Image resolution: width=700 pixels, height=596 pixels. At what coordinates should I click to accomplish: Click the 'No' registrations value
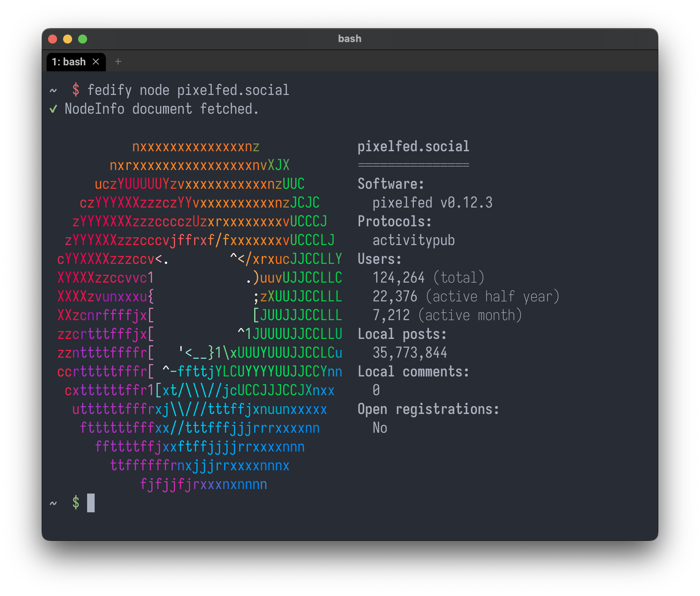[x=380, y=428]
